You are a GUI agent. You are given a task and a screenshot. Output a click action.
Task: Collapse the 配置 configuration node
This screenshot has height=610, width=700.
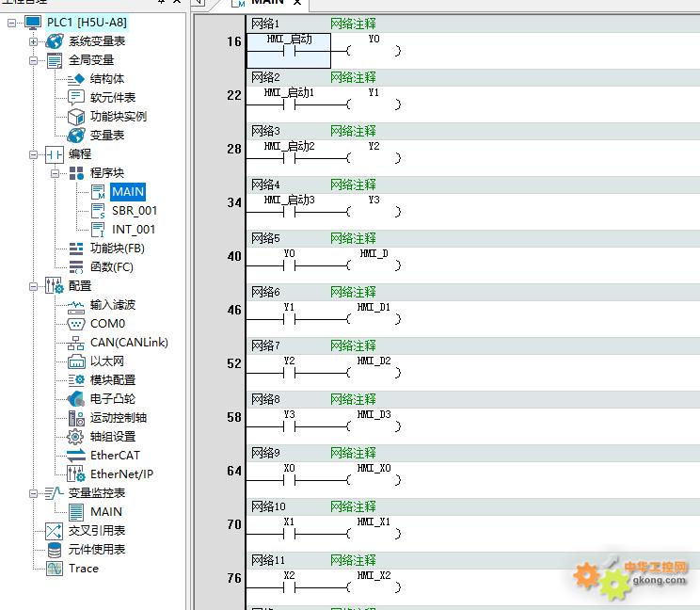34,286
